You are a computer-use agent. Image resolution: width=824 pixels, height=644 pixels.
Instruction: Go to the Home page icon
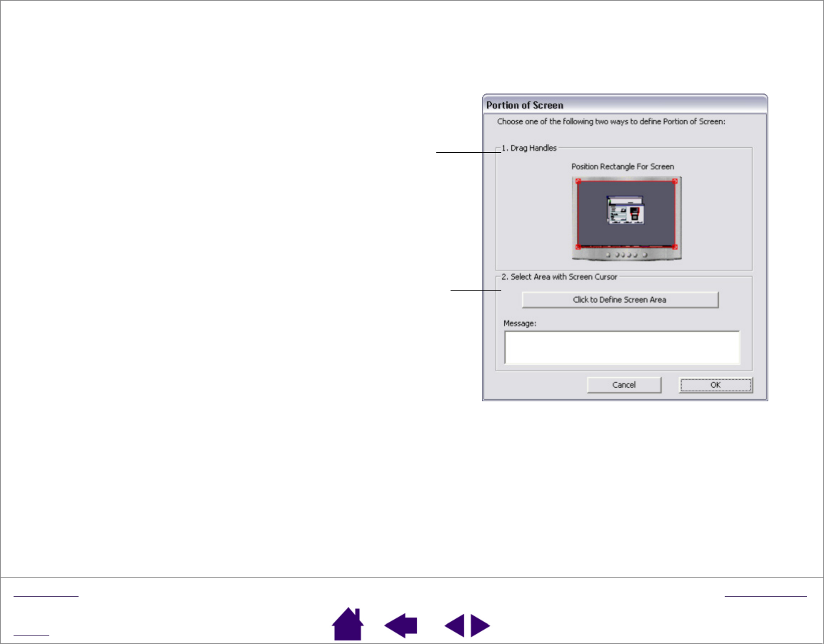pyautogui.click(x=348, y=624)
